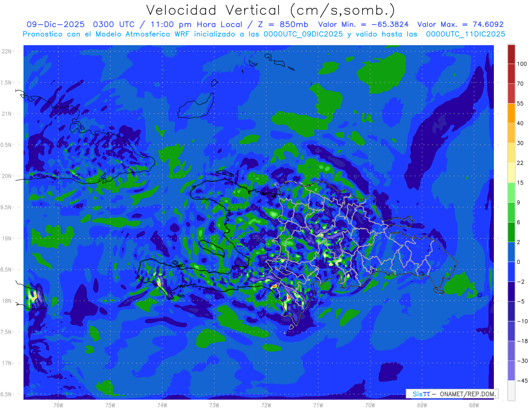Viewport: 532px width, 411px height.
Task: Click the '74W' longitude label
Action: pos(162,405)
